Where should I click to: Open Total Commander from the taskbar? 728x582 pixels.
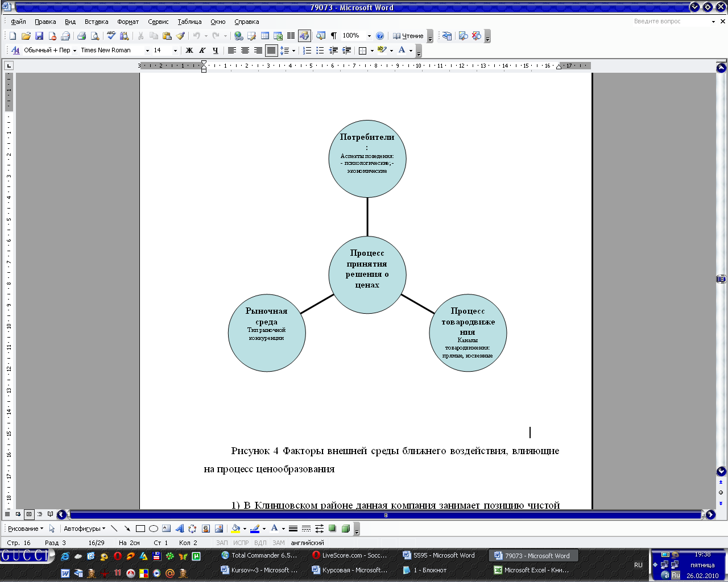tap(259, 555)
